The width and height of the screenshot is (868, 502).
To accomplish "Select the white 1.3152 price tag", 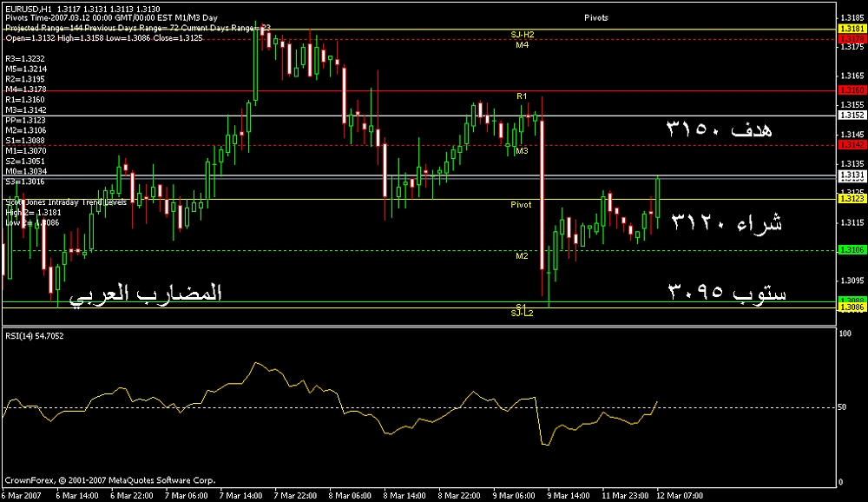I will 852,116.
